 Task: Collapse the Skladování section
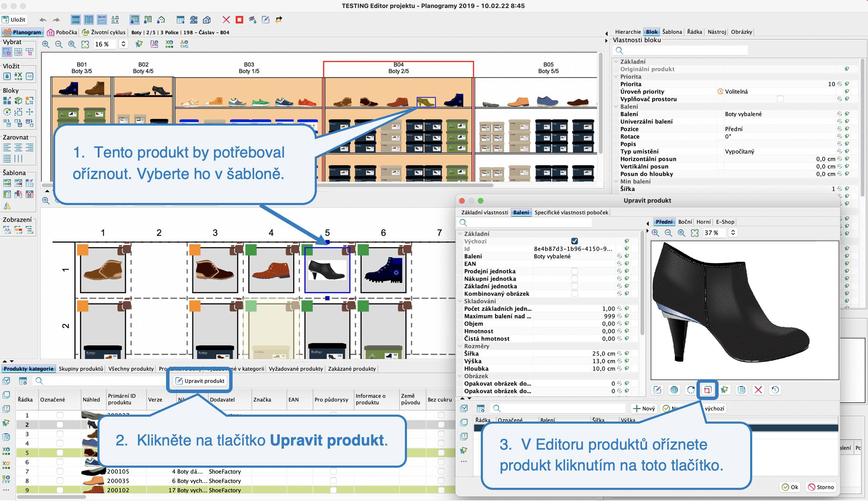[460, 301]
